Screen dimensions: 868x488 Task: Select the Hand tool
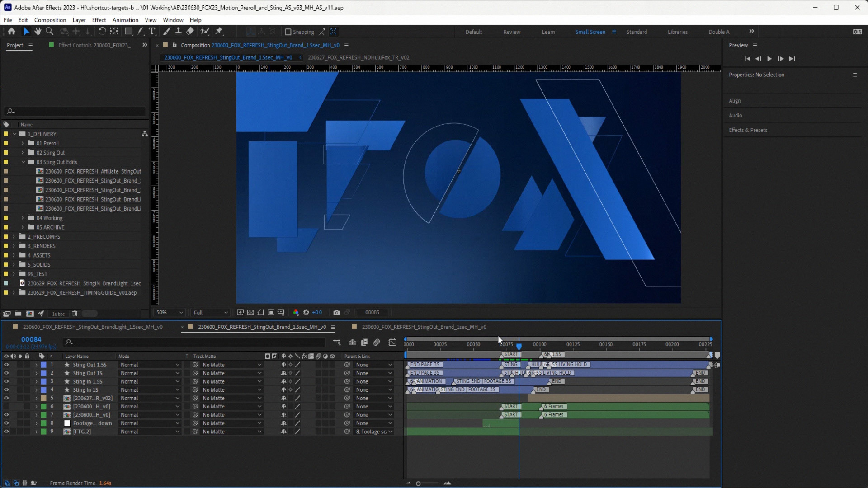[38, 31]
